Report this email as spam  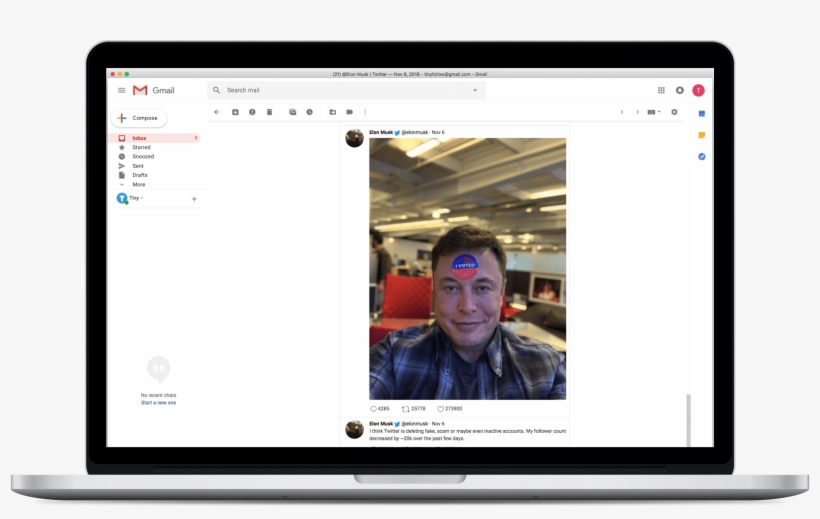tap(252, 112)
